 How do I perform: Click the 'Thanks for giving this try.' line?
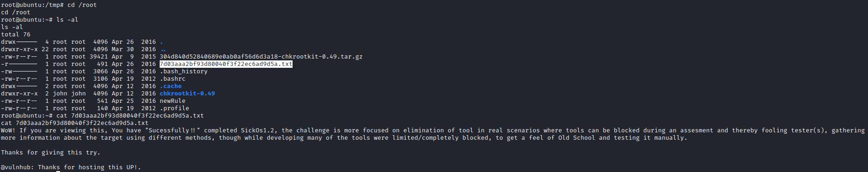(51, 153)
